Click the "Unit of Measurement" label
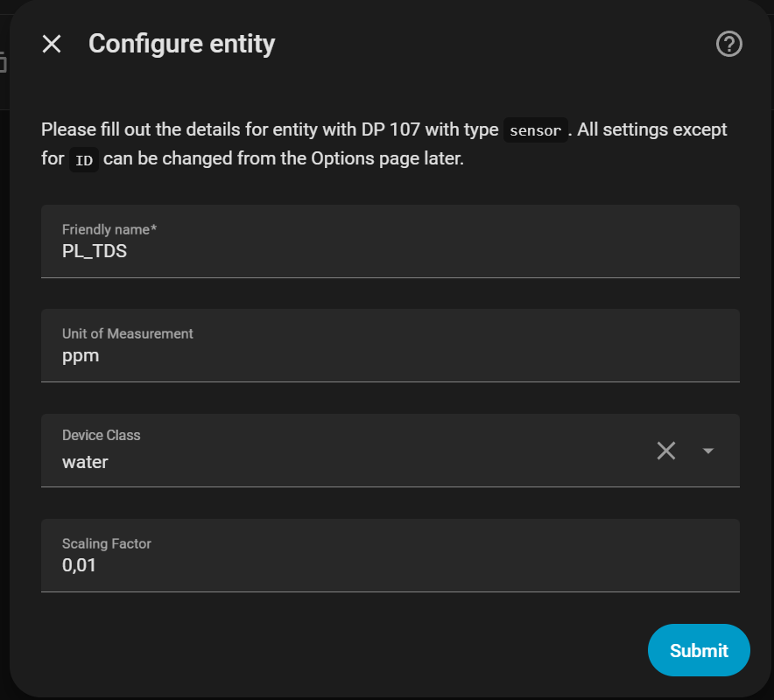The width and height of the screenshot is (774, 700). (x=128, y=333)
